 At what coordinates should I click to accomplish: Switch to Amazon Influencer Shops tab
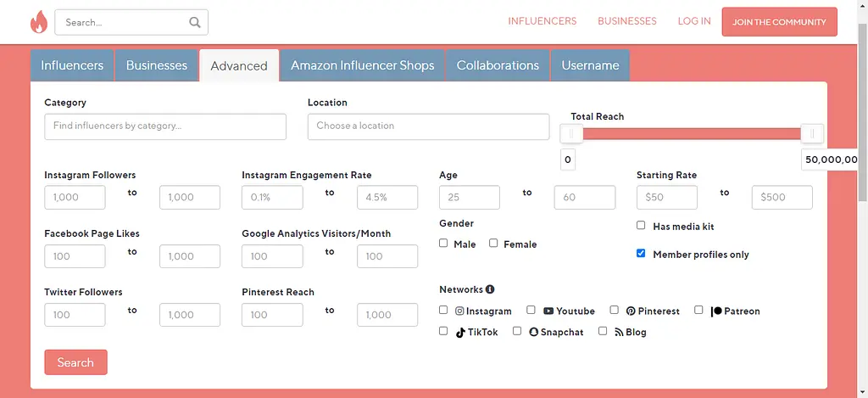[362, 65]
